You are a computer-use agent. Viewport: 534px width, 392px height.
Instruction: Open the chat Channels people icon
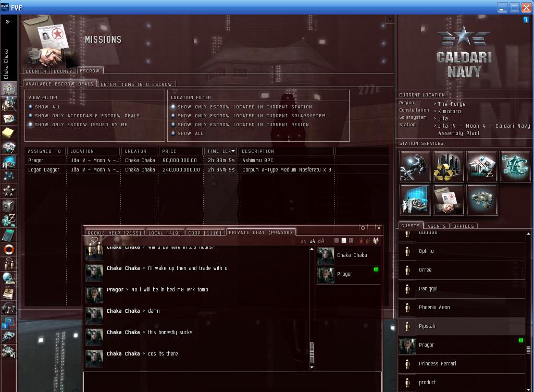click(x=9, y=264)
